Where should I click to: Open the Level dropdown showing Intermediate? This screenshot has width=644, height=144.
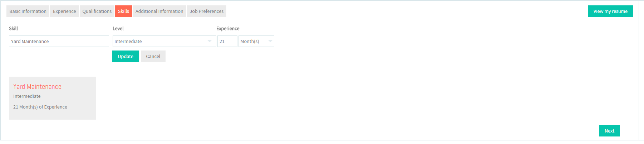pyautogui.click(x=164, y=41)
